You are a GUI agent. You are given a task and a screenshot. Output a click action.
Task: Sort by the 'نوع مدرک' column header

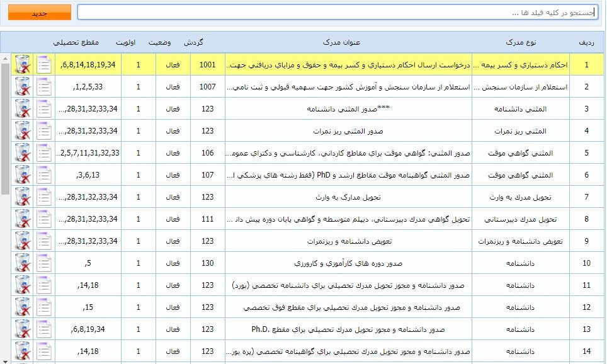521,42
